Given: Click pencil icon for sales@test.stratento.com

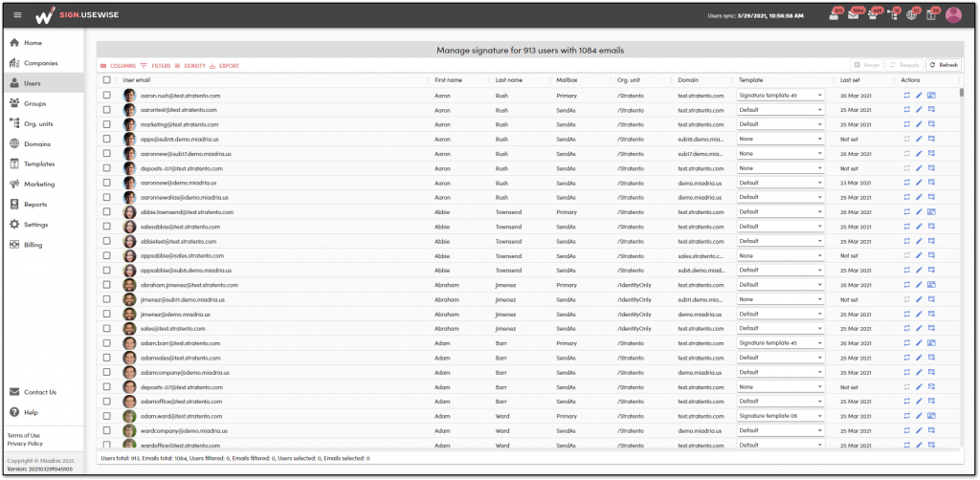Looking at the screenshot, I should (919, 328).
